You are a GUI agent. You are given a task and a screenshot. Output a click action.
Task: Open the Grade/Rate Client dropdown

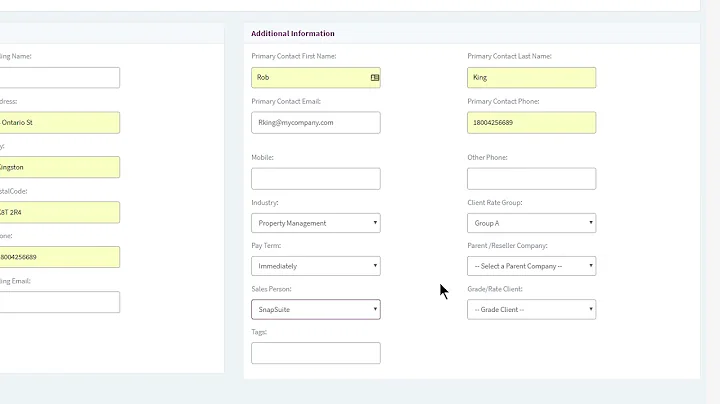[531, 309]
